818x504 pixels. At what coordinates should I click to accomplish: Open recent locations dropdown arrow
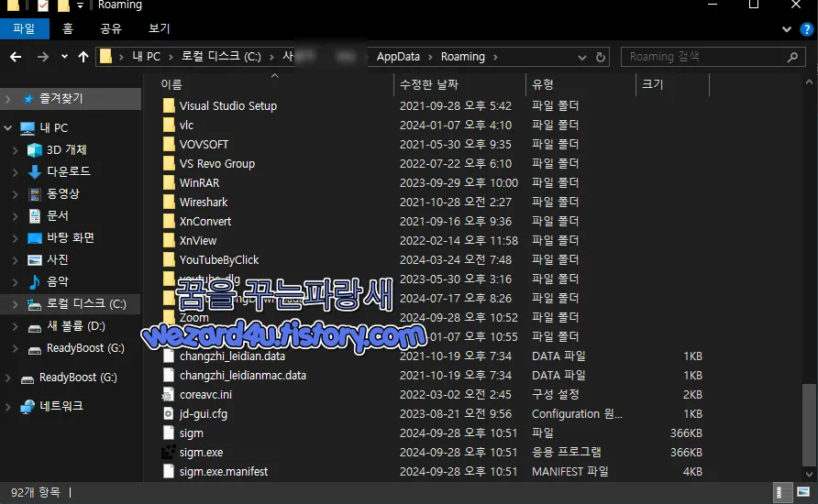pos(64,56)
